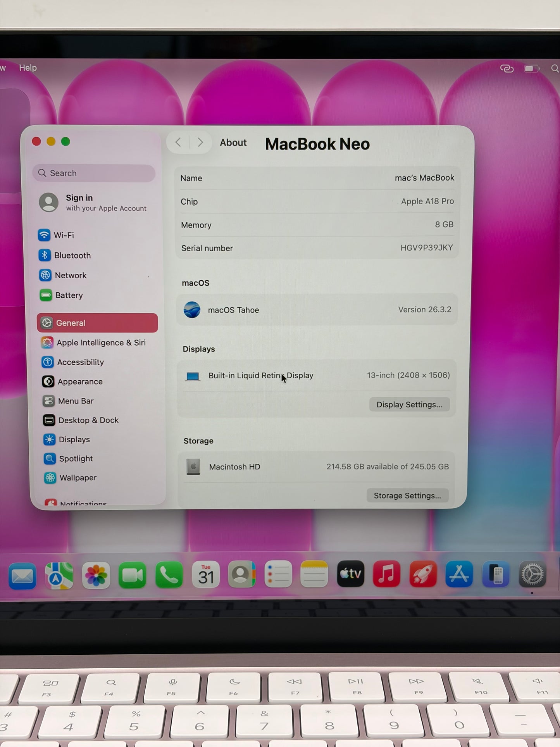The height and width of the screenshot is (747, 560).
Task: Click the serial number HGV9P39JKY
Action: coord(427,248)
